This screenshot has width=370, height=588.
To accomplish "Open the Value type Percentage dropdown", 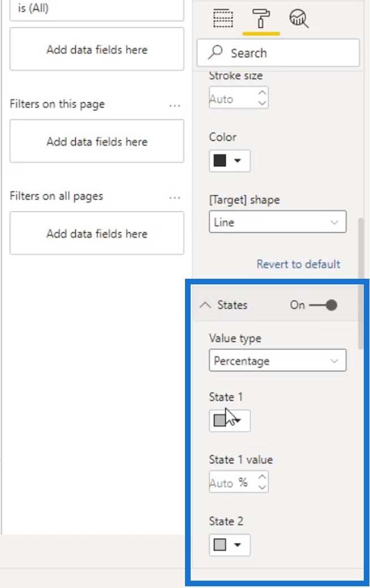I will pos(278,360).
